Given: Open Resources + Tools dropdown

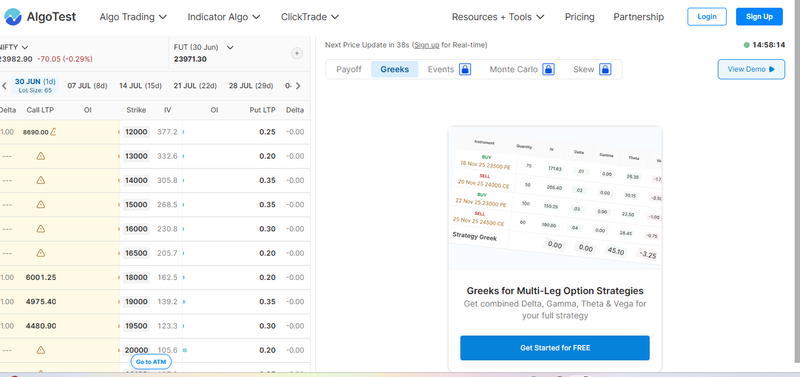Looking at the screenshot, I should pyautogui.click(x=498, y=17).
